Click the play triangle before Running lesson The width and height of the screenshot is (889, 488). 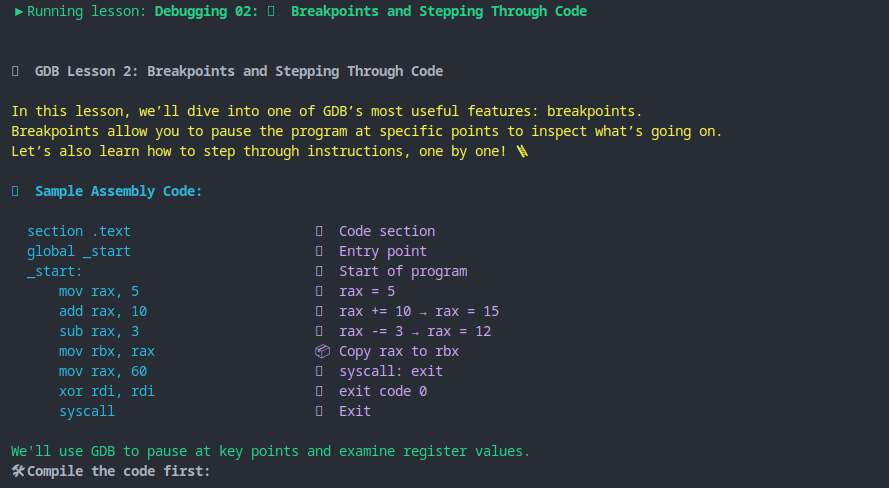click(19, 11)
